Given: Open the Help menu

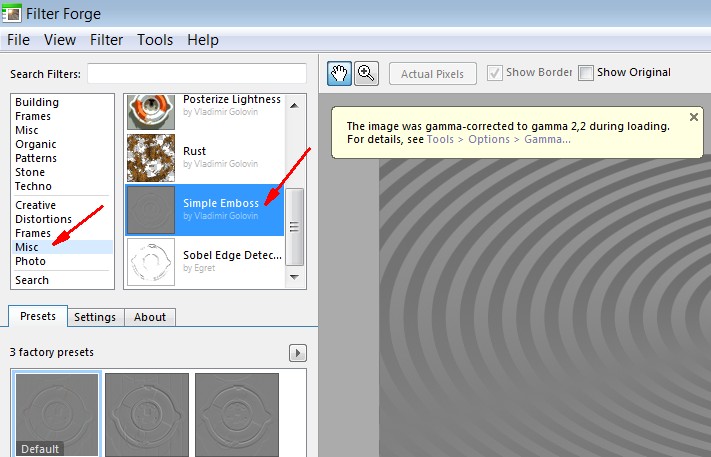Looking at the screenshot, I should click(x=203, y=40).
